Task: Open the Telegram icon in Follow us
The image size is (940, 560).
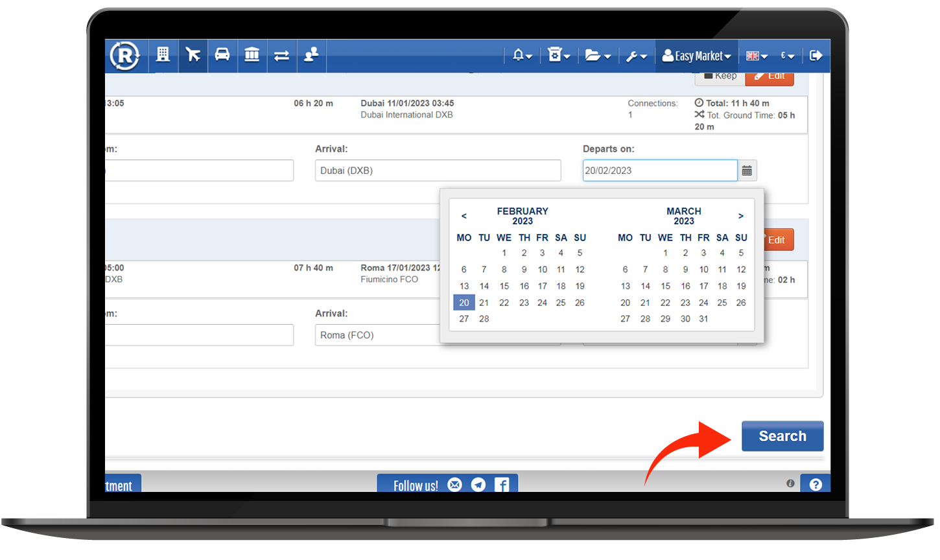Action: (478, 485)
